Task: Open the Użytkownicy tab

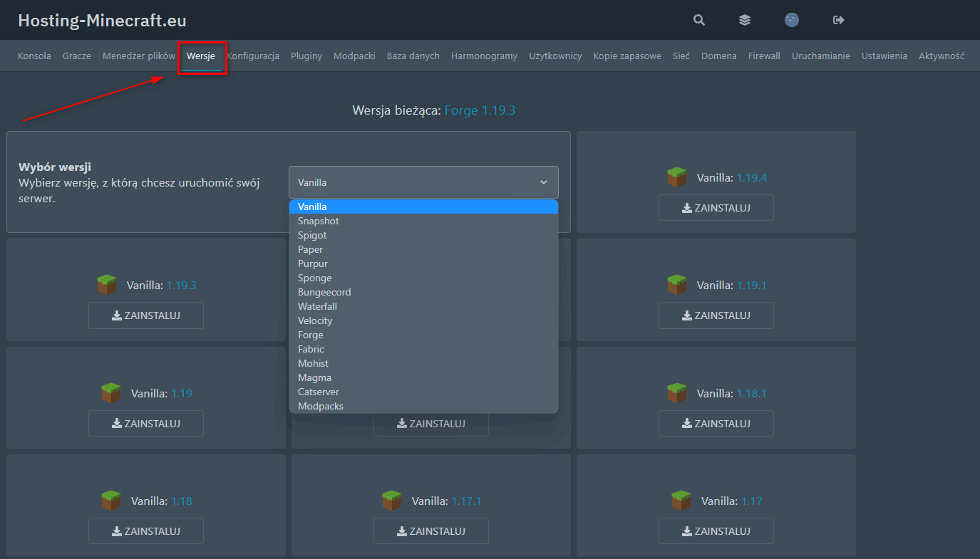Action: [x=555, y=56]
